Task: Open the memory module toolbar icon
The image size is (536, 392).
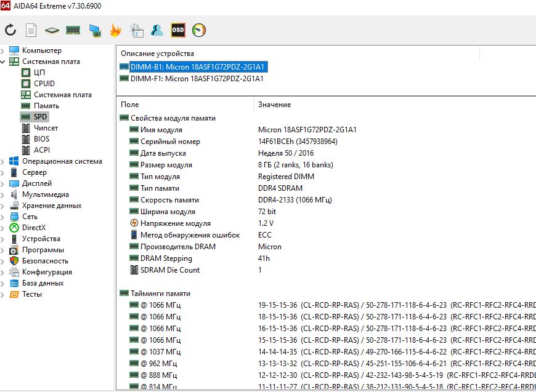Action: tap(73, 30)
